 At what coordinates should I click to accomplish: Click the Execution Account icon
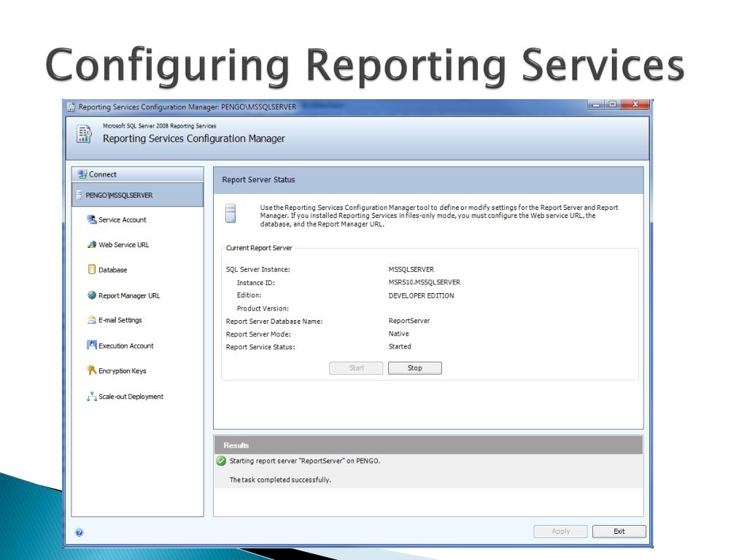pos(92,345)
